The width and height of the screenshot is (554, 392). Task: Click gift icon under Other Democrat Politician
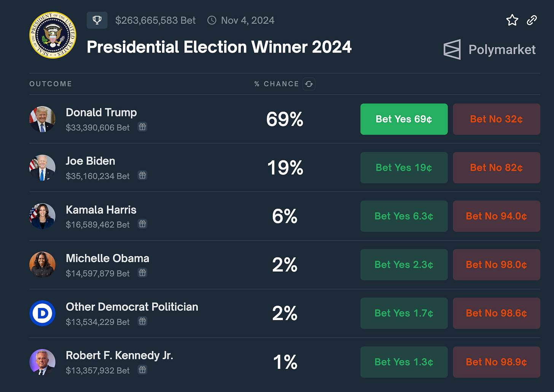[x=142, y=321]
